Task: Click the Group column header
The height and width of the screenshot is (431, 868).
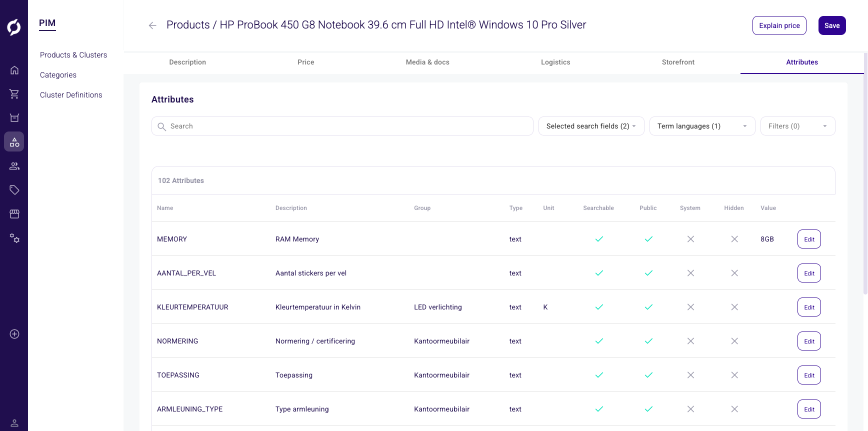Action: [x=422, y=208]
